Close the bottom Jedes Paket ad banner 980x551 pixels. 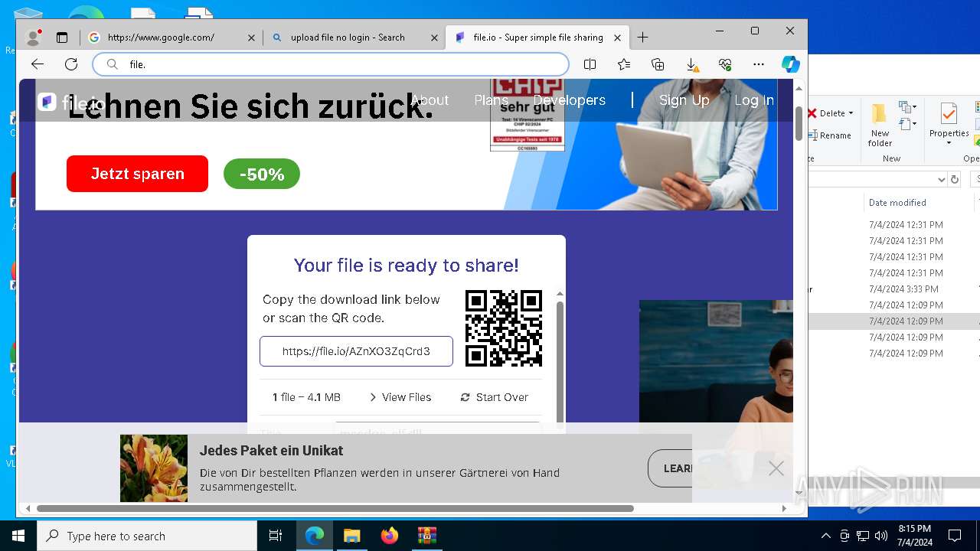pyautogui.click(x=776, y=468)
